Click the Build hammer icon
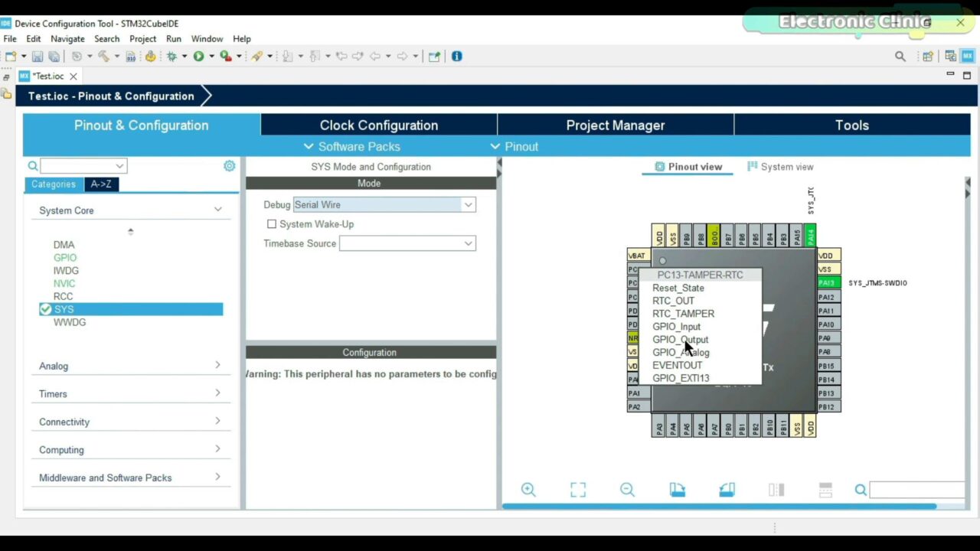Screen dimensions: 980x551 103,57
